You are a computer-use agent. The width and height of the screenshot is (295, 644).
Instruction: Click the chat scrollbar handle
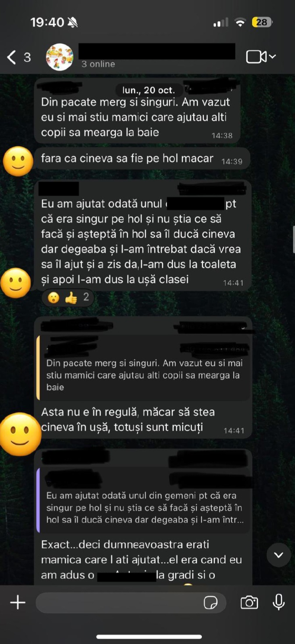(293, 239)
